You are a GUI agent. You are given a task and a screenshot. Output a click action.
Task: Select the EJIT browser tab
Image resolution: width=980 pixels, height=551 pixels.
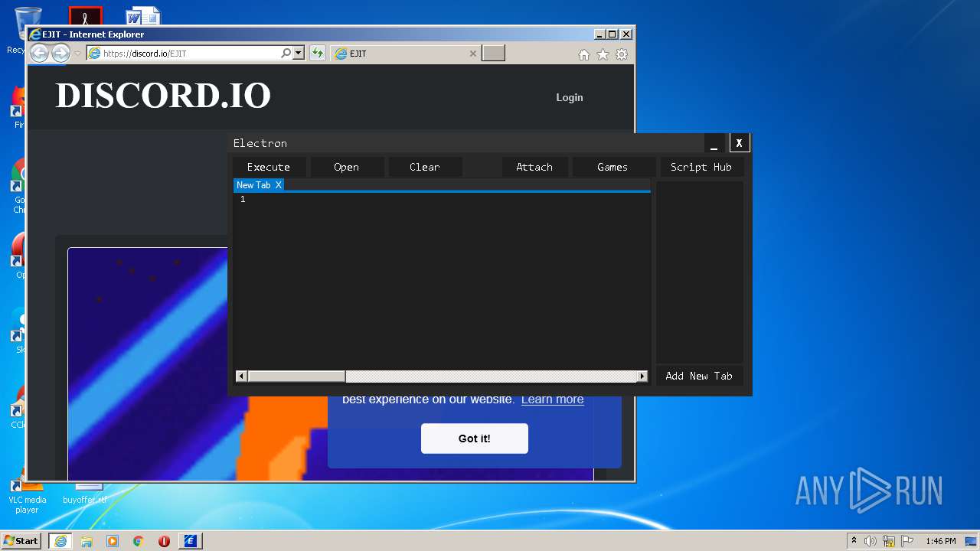coord(406,54)
